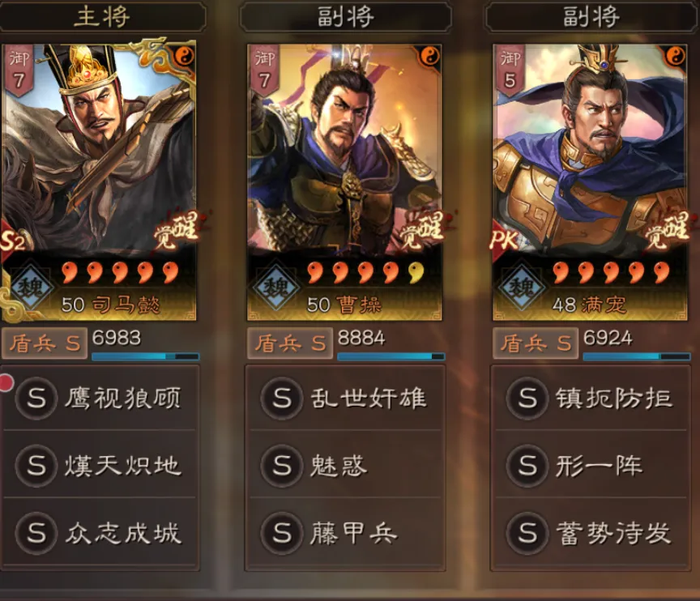Tap the 魏 faction emblem on 曹操's card
Image resolution: width=700 pixels, height=601 pixels.
276,288
